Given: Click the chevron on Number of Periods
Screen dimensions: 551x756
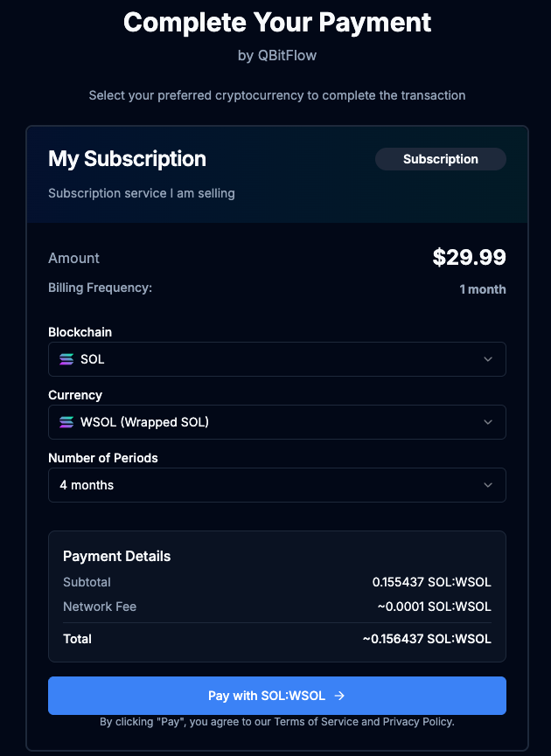Looking at the screenshot, I should point(489,485).
